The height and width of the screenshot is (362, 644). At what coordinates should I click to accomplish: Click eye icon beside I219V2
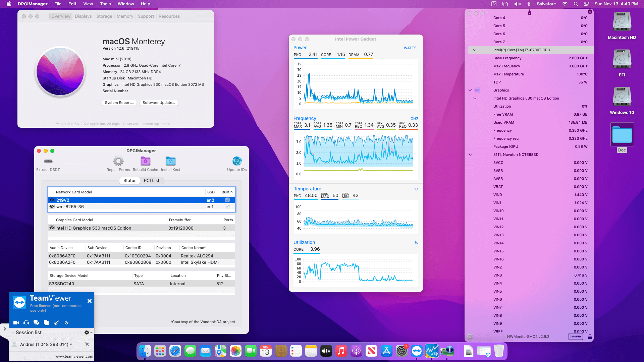pos(52,200)
